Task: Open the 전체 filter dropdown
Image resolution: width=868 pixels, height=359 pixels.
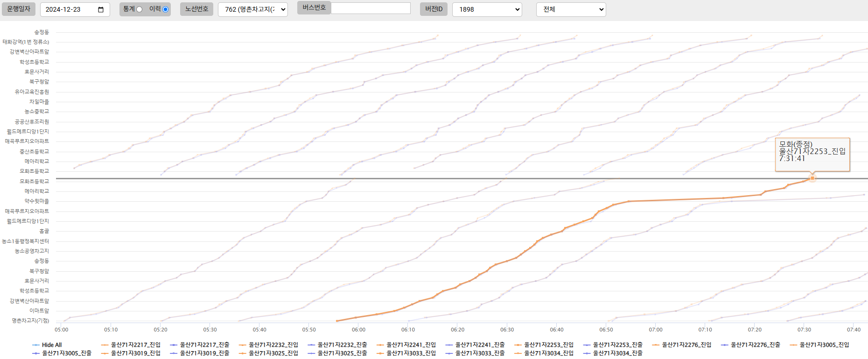Action: tap(571, 9)
